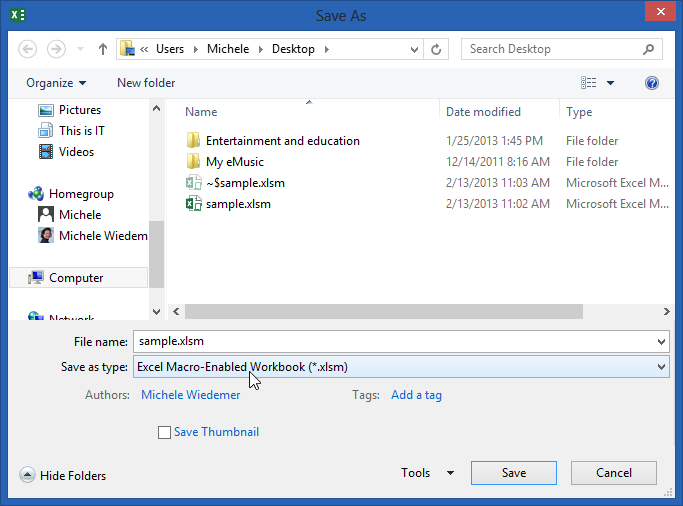The width and height of the screenshot is (683, 506).
Task: Select the Entertainment and education folder icon
Action: 194,141
